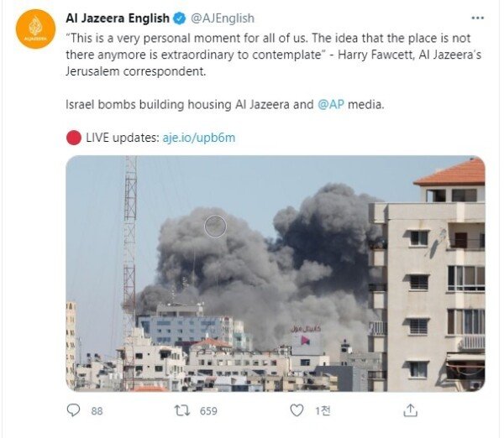Click the circular marker in the smoke cloud
This screenshot has width=504, height=438.
click(x=215, y=227)
